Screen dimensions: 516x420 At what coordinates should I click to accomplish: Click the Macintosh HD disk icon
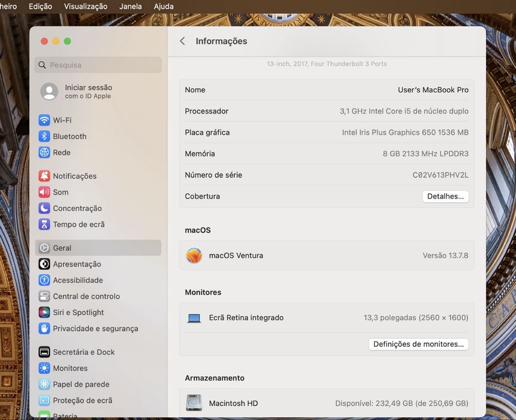coord(194,403)
